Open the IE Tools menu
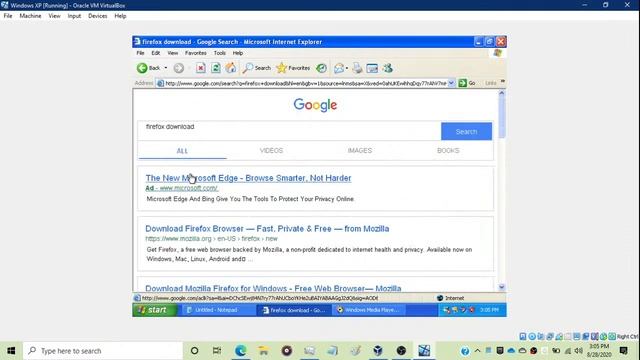The width and height of the screenshot is (640, 360). point(220,53)
